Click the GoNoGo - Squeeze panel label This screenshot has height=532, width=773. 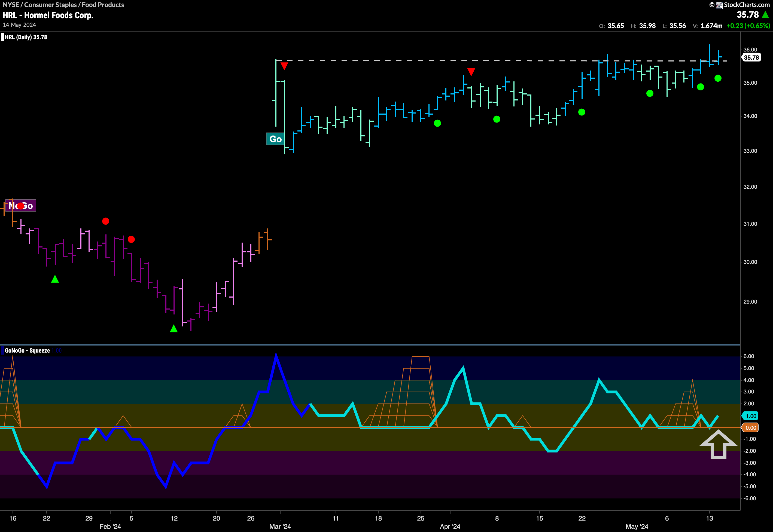pos(27,351)
